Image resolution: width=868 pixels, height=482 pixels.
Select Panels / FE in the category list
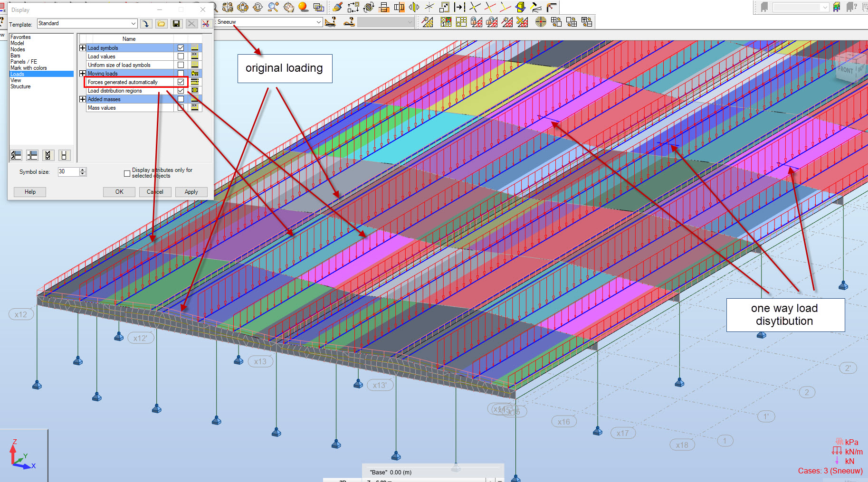tap(23, 61)
